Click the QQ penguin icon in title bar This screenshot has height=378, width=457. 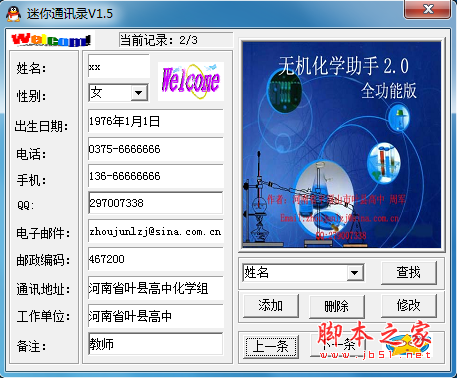tap(13, 14)
